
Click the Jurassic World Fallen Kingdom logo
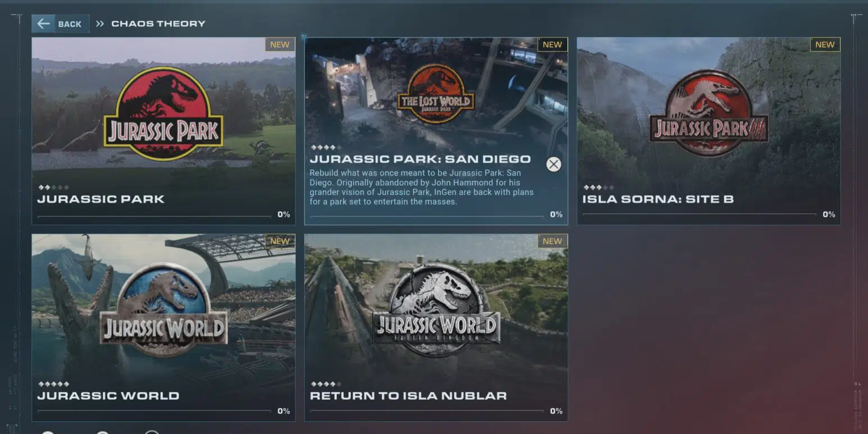click(x=436, y=310)
